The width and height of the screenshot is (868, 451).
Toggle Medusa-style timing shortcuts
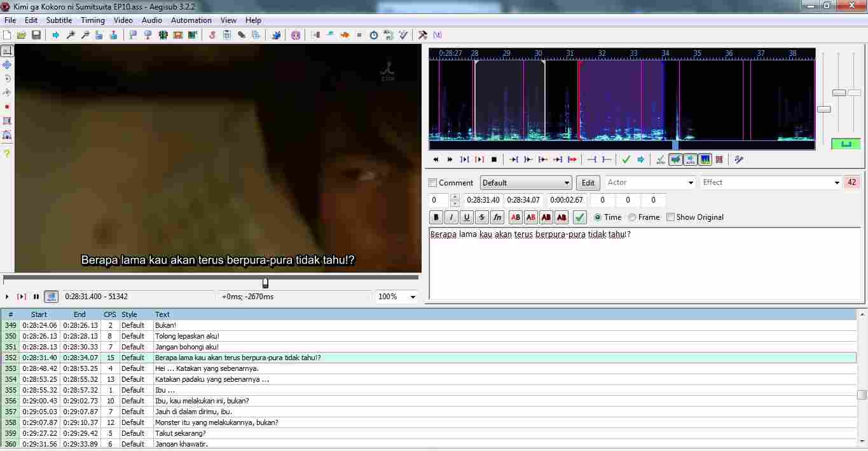click(719, 159)
